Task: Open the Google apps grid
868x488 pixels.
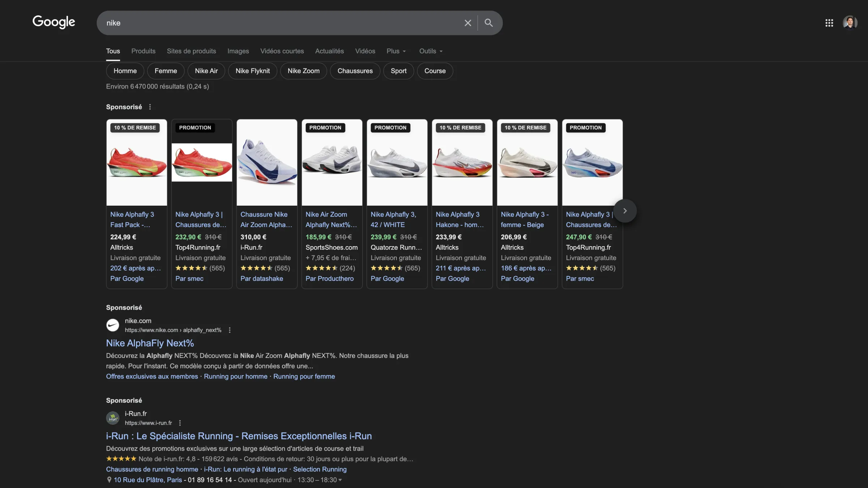Action: pos(829,23)
